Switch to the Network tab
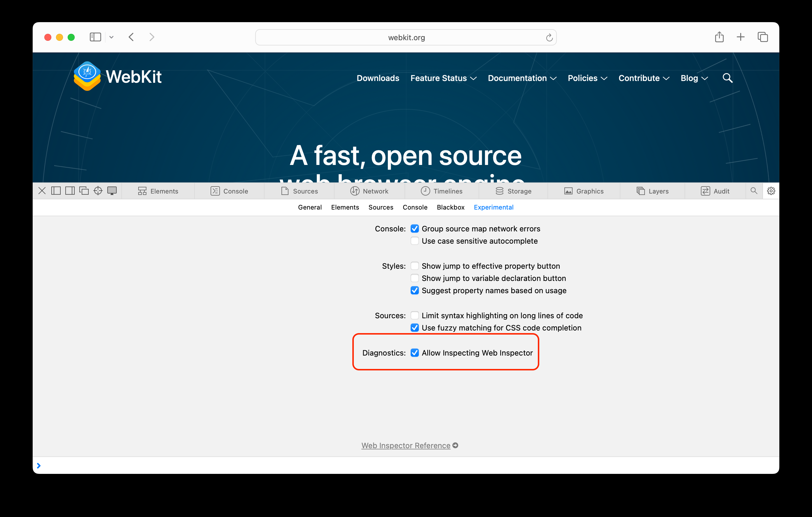This screenshot has width=812, height=517. point(369,191)
